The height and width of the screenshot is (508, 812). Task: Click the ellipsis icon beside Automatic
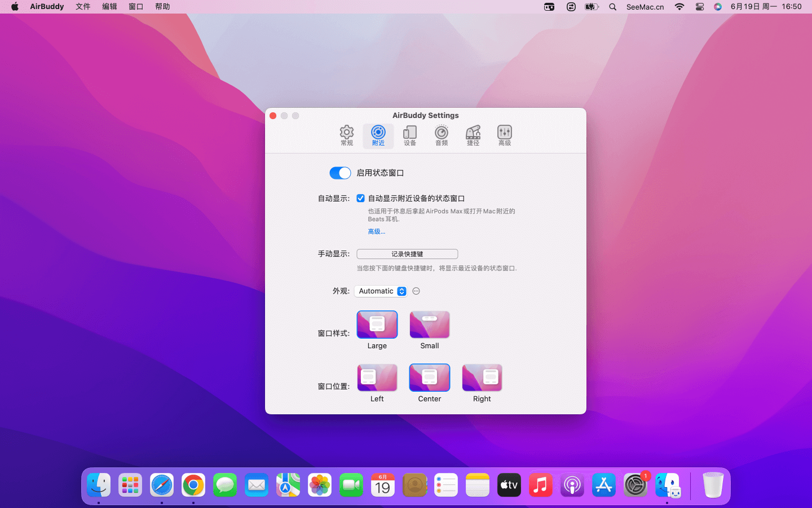416,291
